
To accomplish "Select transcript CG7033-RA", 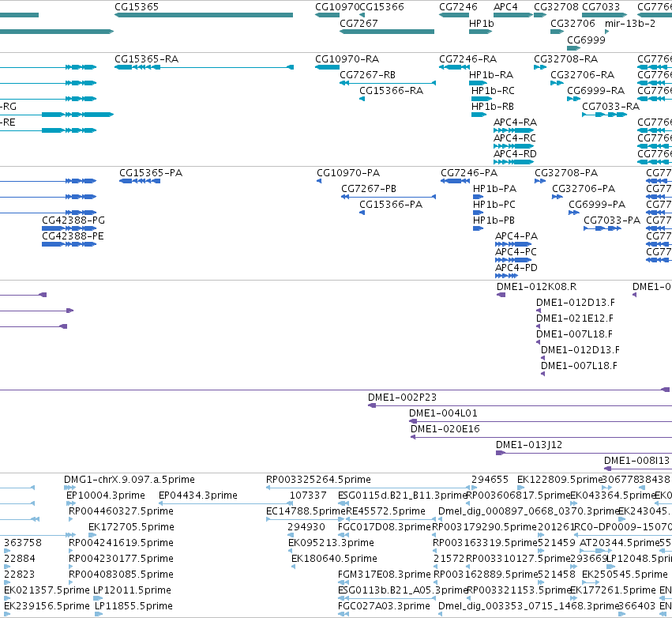I will (610, 107).
